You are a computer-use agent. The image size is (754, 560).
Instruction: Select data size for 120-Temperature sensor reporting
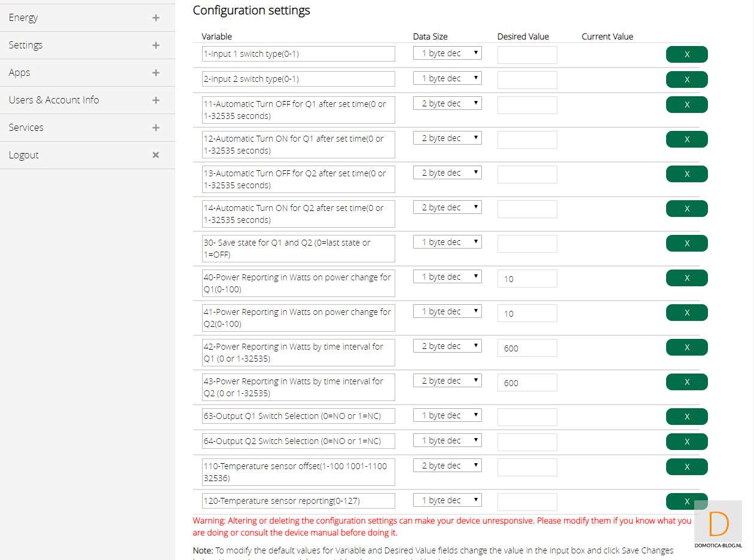tap(447, 500)
